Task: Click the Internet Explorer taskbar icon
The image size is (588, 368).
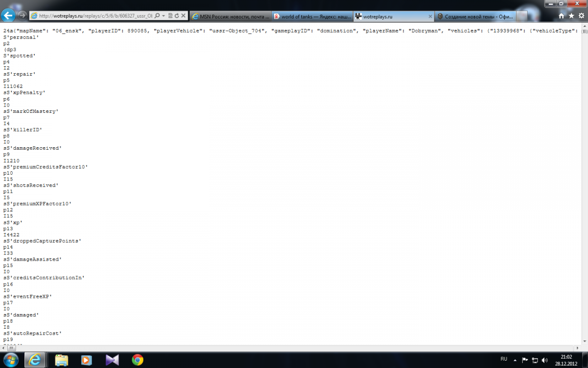Action: 36,360
